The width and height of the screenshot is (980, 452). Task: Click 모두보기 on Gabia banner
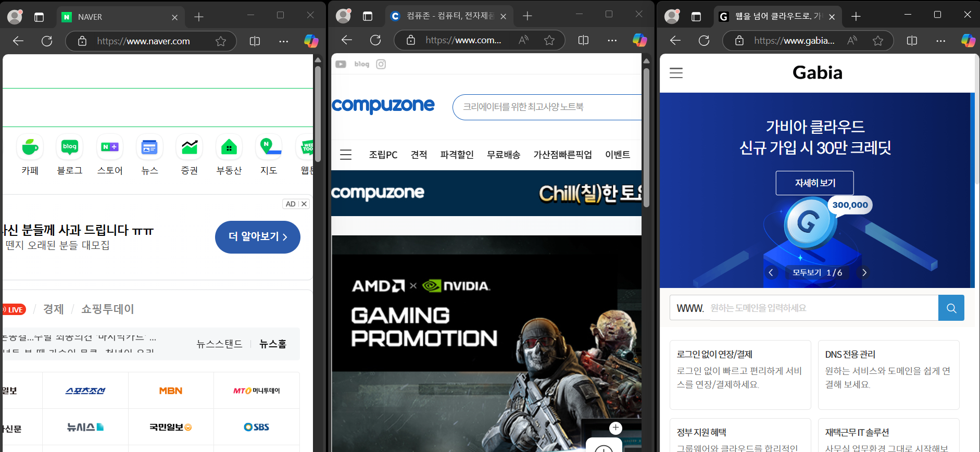click(807, 272)
